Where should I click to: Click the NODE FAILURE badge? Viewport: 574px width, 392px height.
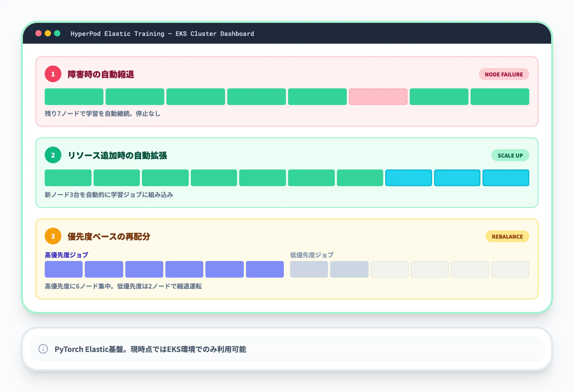(x=504, y=74)
